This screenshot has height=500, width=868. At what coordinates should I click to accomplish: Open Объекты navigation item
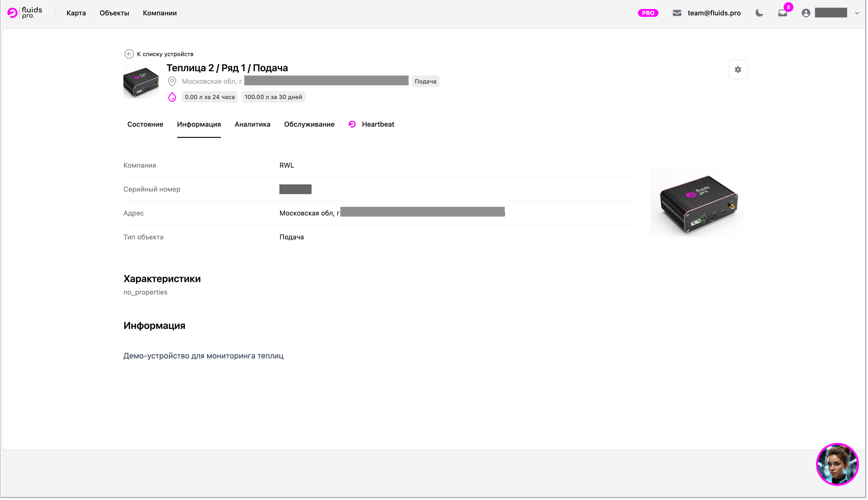(114, 13)
